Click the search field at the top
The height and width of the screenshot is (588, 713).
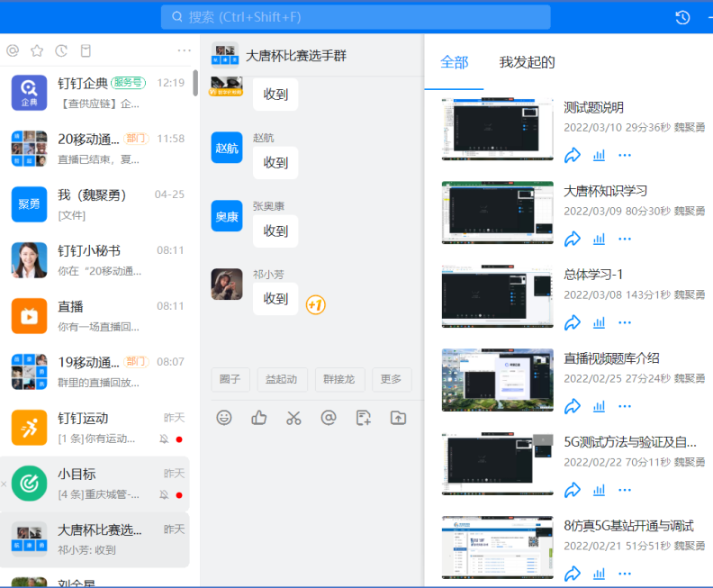pyautogui.click(x=356, y=17)
